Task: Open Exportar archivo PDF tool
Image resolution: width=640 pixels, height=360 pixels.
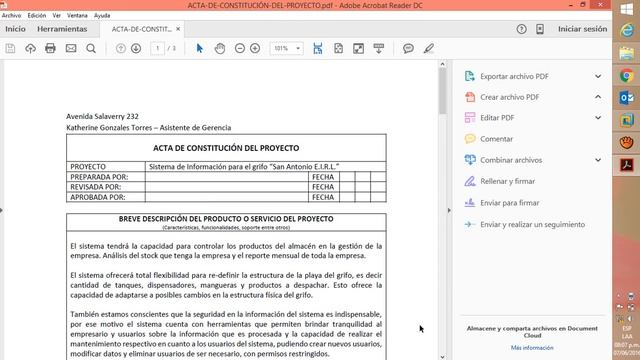Action: point(514,76)
